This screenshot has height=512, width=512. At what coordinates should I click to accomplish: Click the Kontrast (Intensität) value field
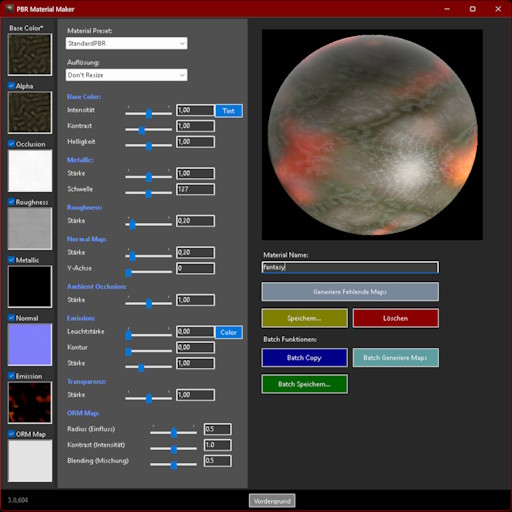tap(218, 445)
